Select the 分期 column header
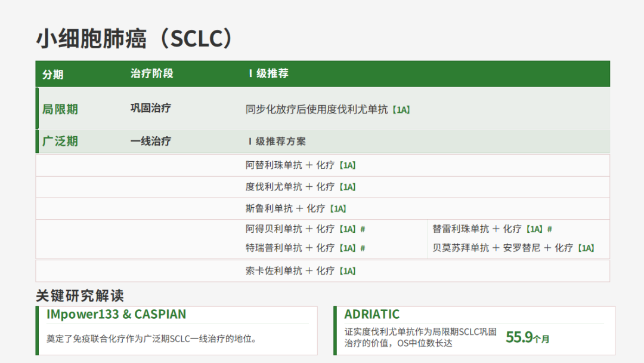Screen dimensions: 644x363 pos(53,75)
